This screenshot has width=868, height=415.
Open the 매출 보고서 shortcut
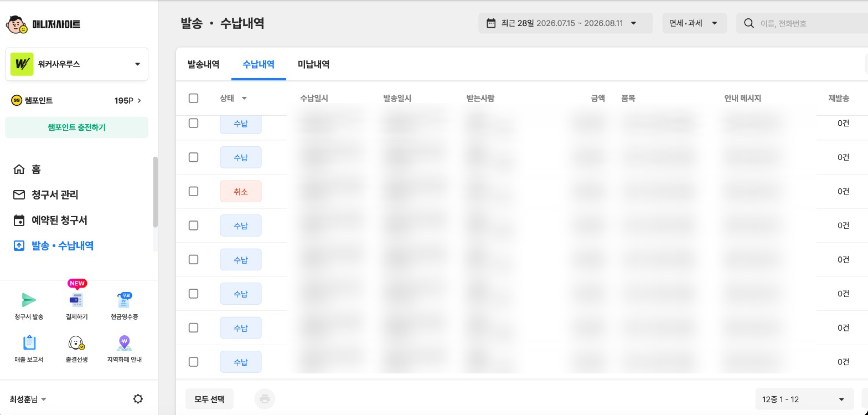point(29,349)
